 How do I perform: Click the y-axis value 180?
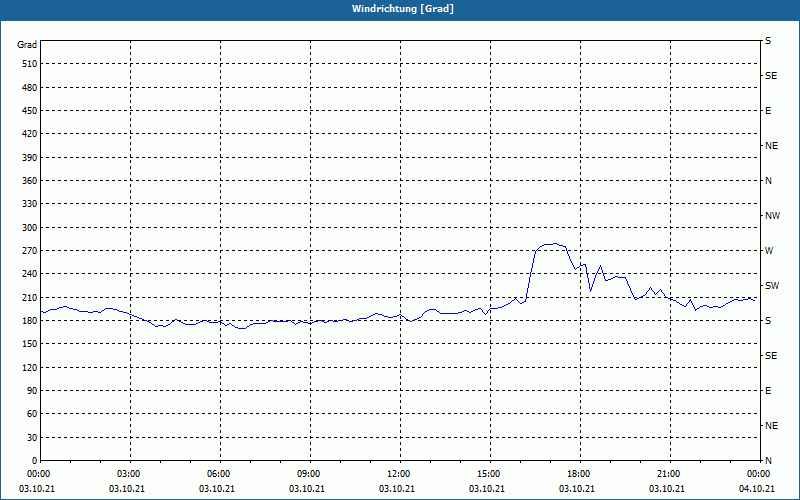[x=30, y=321]
